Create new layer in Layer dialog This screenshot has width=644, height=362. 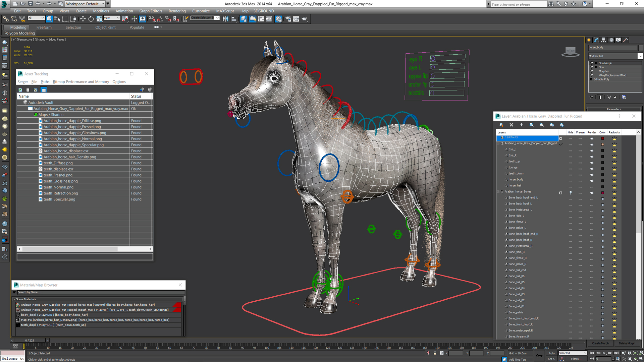(501, 125)
